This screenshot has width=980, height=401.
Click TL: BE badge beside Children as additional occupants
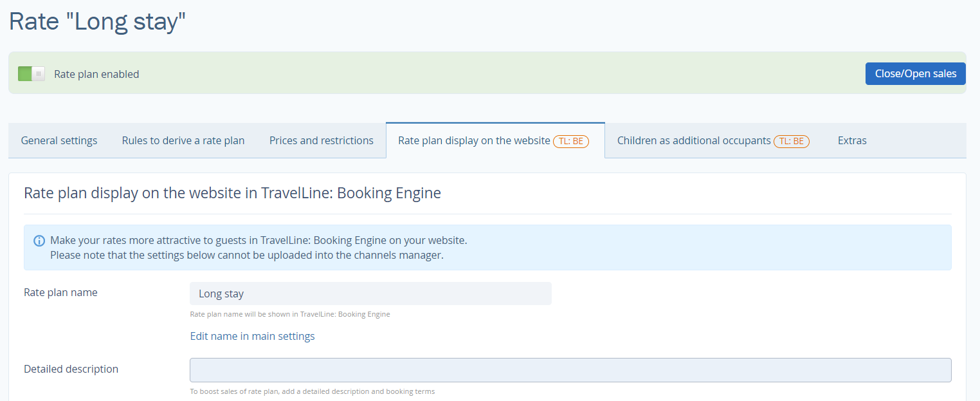point(792,141)
